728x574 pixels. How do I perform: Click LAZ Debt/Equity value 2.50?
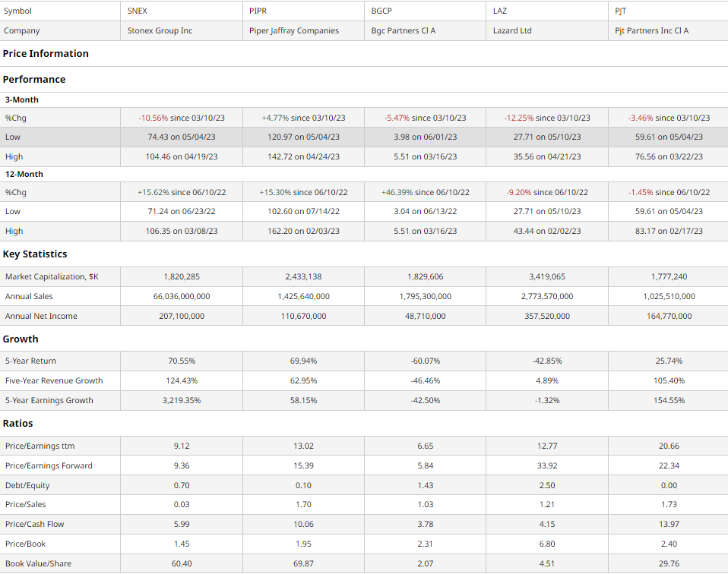547,485
